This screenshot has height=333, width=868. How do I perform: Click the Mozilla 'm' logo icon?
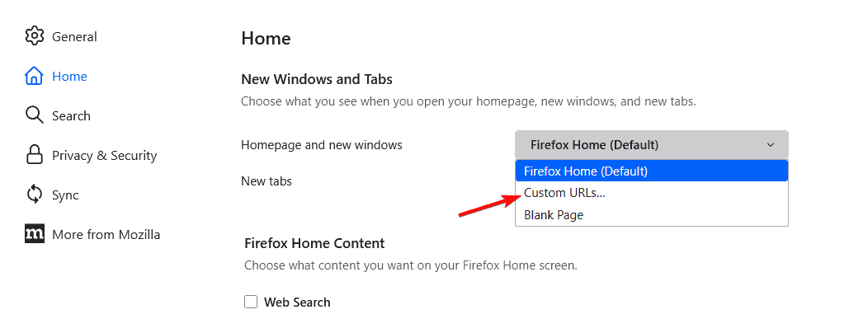(x=34, y=234)
